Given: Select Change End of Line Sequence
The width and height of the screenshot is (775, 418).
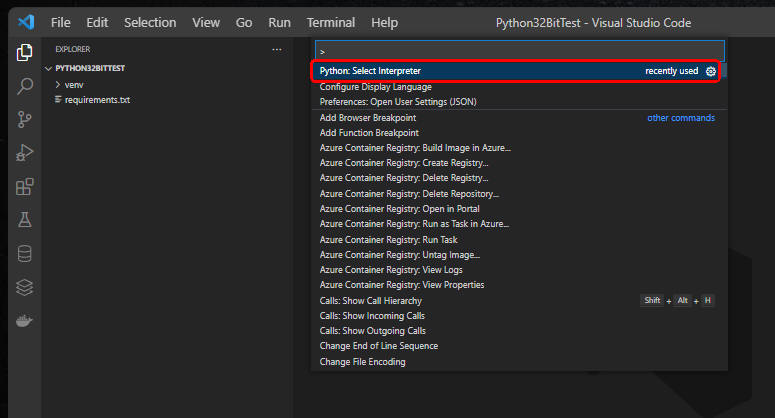Looking at the screenshot, I should point(519,346).
